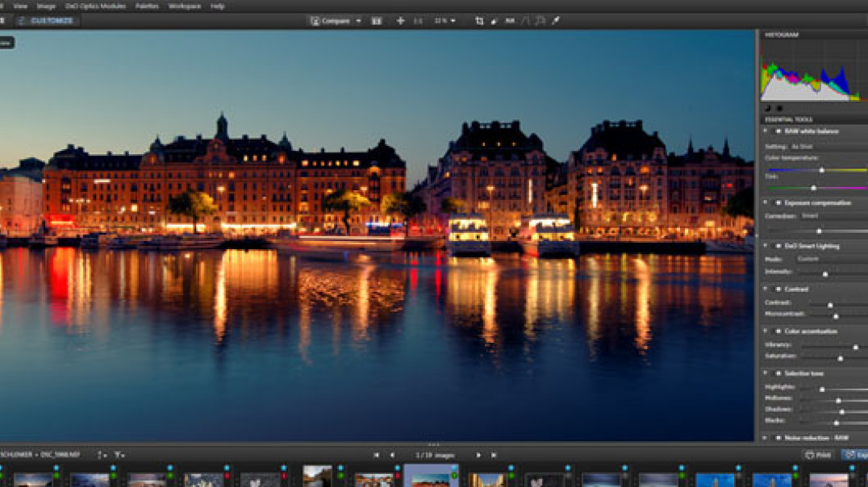Open the exposure Correction dropdown
This screenshot has width=868, height=487.
[833, 216]
